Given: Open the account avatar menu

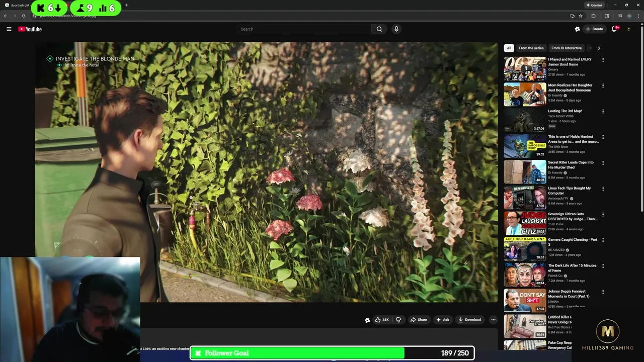Looking at the screenshot, I should click(628, 29).
